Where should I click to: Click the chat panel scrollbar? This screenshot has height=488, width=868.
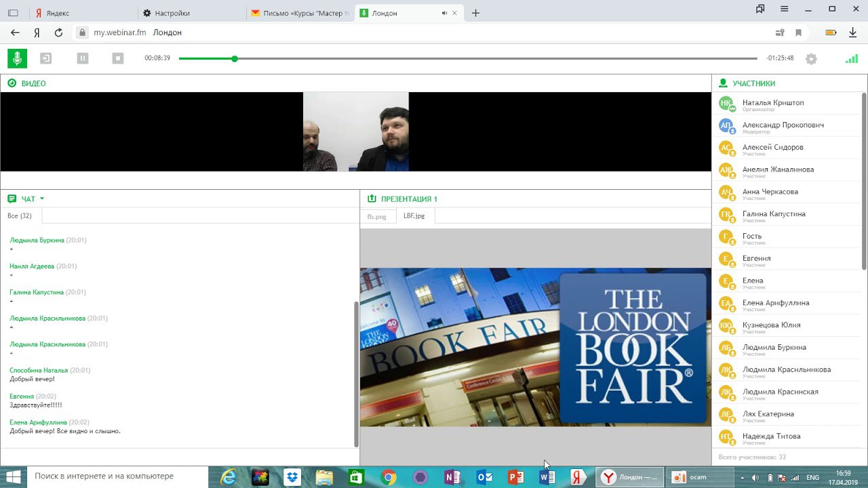coord(356,373)
